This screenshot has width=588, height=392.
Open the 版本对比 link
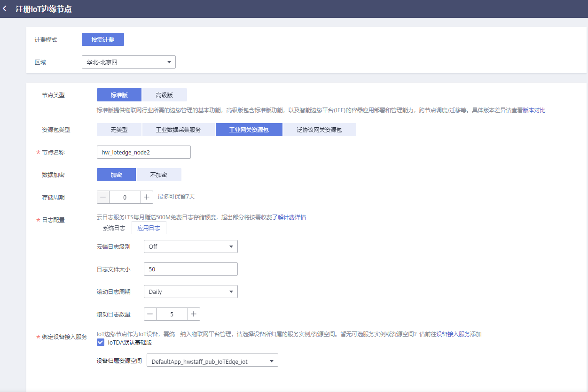534,110
